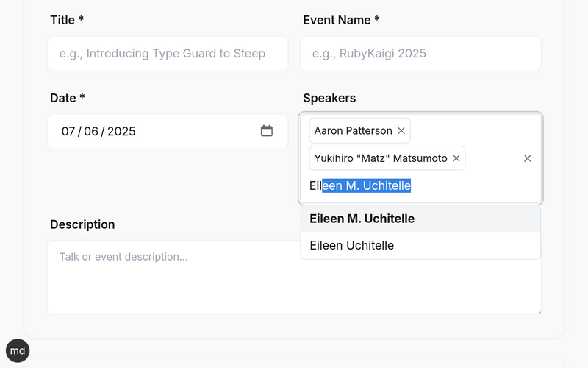The width and height of the screenshot is (588, 368).
Task: Grab the Description textarea resize handle
Action: pyautogui.click(x=537, y=311)
